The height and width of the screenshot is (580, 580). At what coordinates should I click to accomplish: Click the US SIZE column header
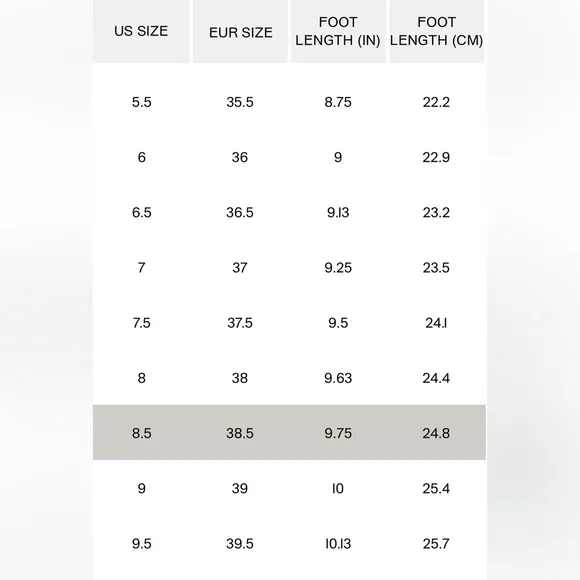click(141, 31)
